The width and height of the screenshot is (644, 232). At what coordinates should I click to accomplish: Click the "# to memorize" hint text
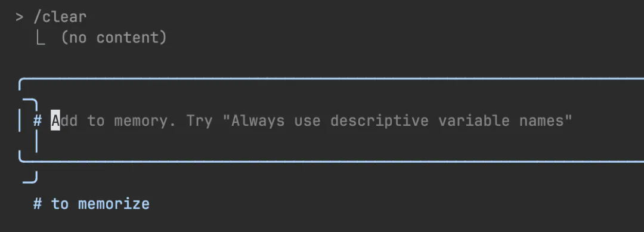91,203
